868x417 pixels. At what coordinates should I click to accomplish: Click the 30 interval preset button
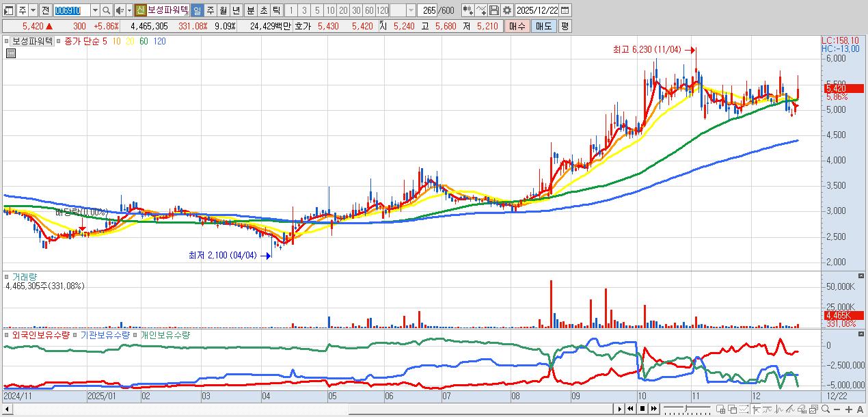pos(356,10)
